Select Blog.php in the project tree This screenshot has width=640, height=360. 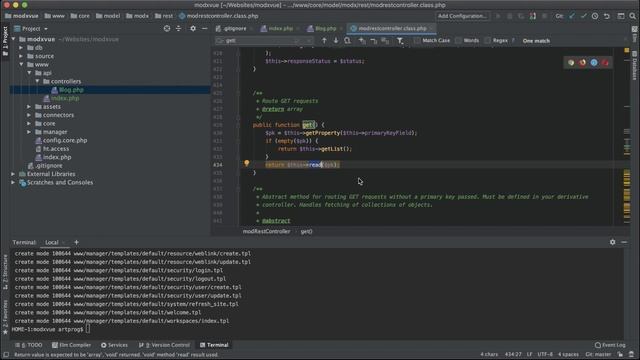coord(71,90)
